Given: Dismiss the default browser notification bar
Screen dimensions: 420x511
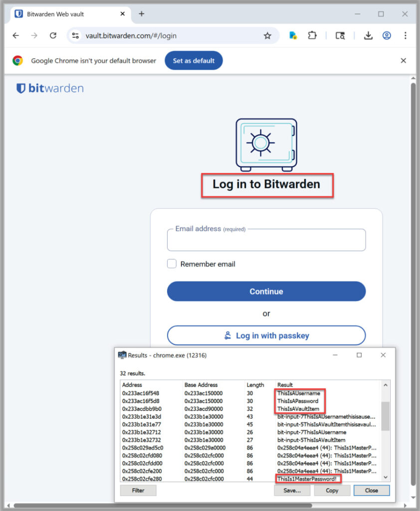Looking at the screenshot, I should click(404, 61).
